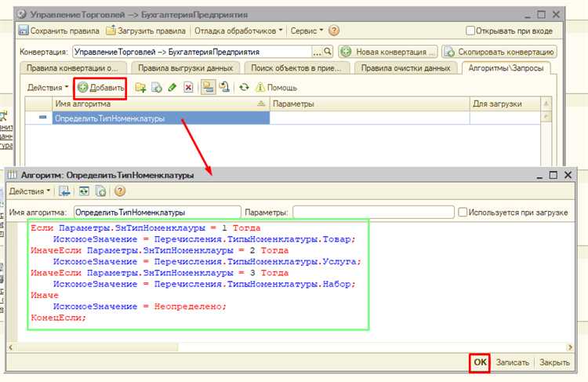This screenshot has width=588, height=382.
Task: Open the Действия dropdown on Алгоритмы\Запросы tab
Action: (x=48, y=88)
